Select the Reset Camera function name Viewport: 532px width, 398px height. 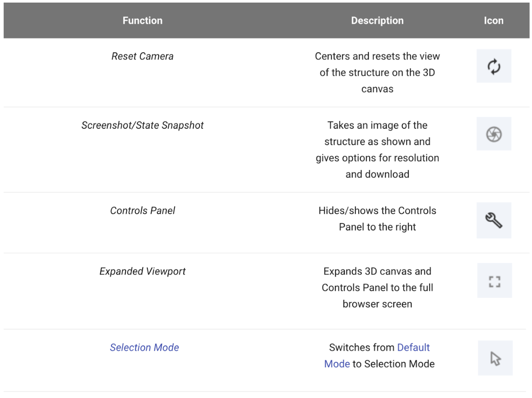tap(142, 56)
